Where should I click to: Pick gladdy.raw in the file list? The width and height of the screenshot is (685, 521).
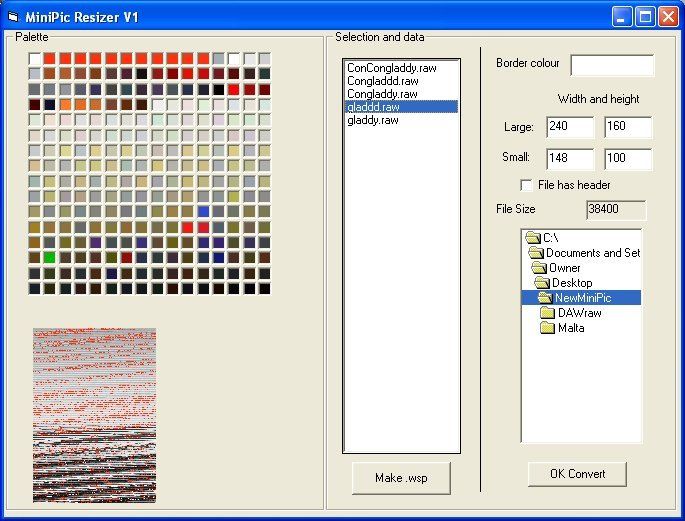click(372, 120)
